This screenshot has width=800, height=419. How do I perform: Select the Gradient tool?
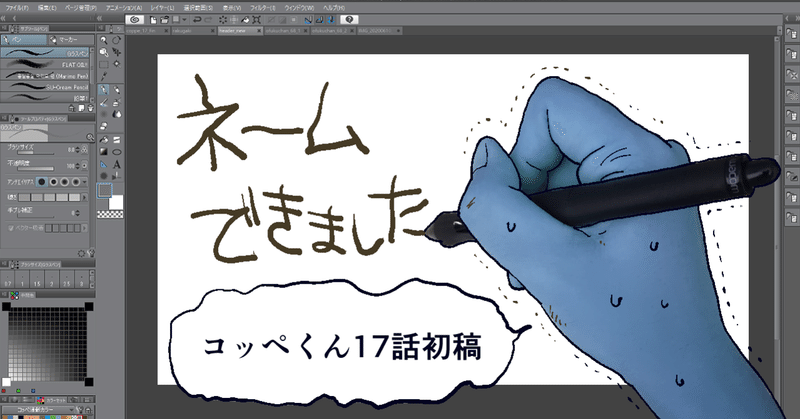tap(104, 152)
